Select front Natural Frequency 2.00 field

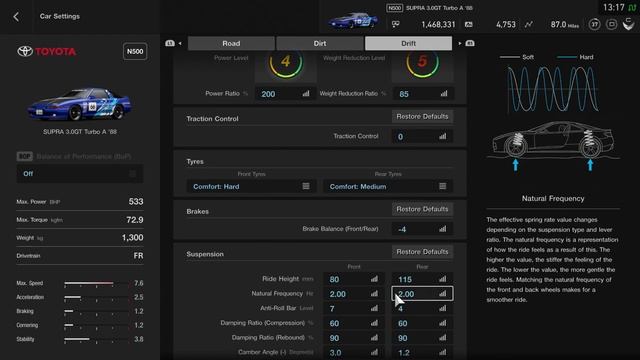[x=353, y=294]
